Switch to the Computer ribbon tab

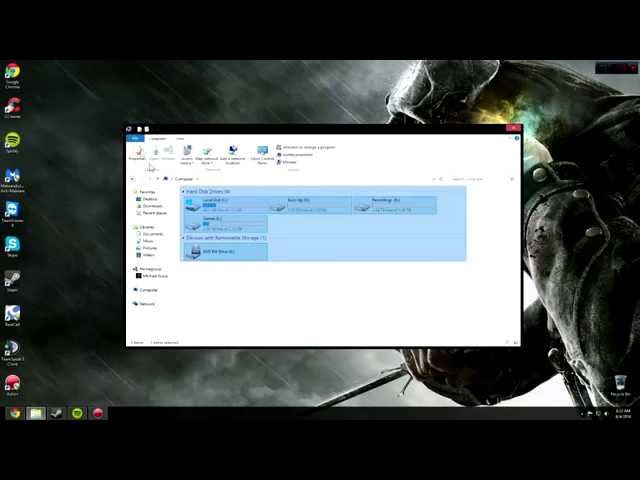click(x=157, y=138)
